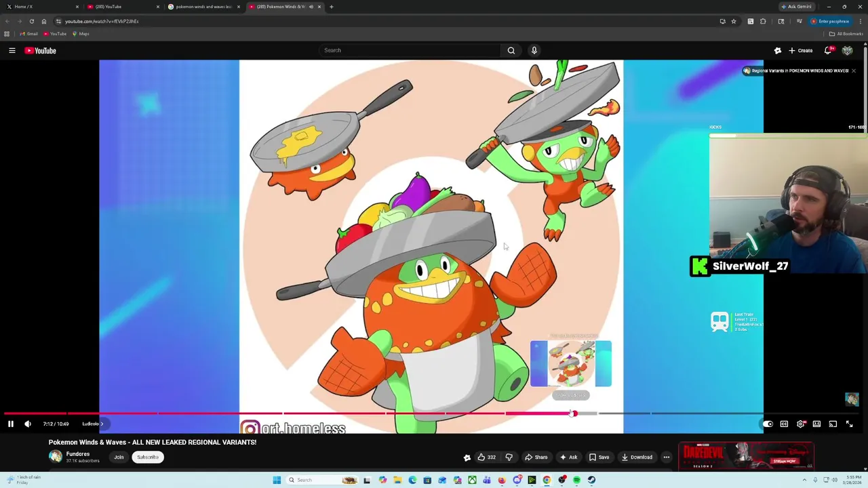Pause the video with the player pause button
Viewport: 868px width, 488px height.
[x=11, y=424]
